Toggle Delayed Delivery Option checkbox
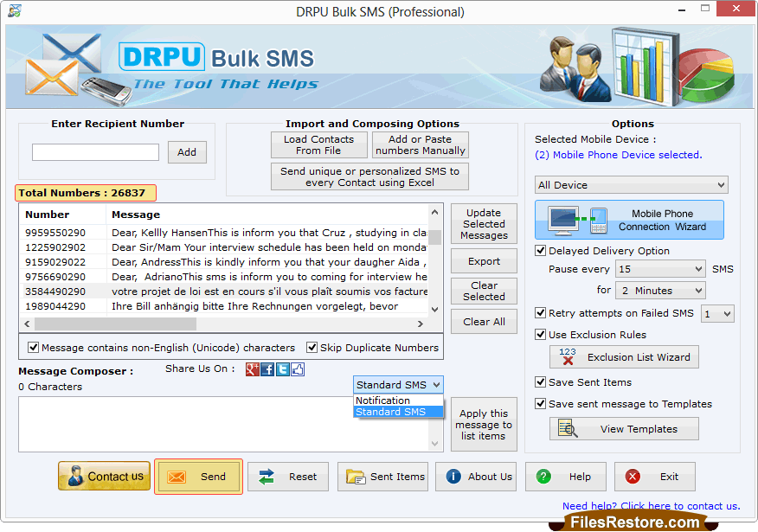This screenshot has width=758, height=532. coord(541,250)
